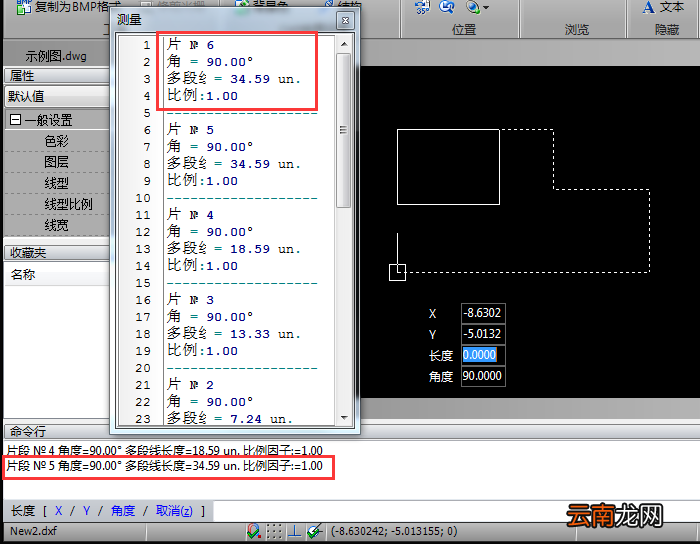Open the 示例图.dwg document tab
700x544 pixels.
tap(56, 56)
